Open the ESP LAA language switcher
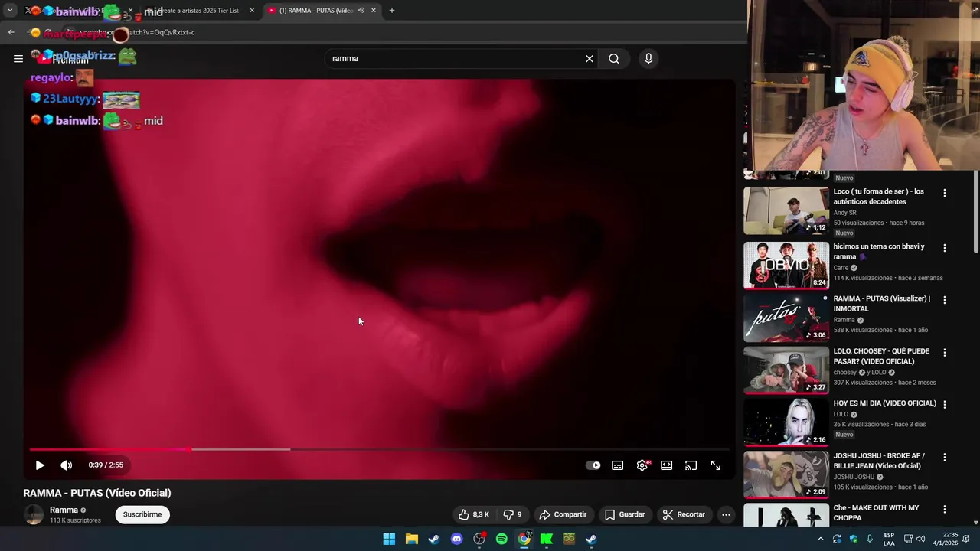This screenshot has width=980, height=551. (889, 539)
